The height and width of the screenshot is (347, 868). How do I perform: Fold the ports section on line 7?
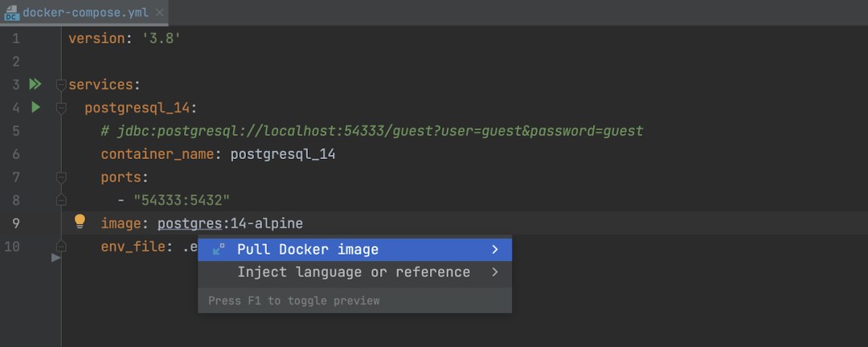coord(60,176)
